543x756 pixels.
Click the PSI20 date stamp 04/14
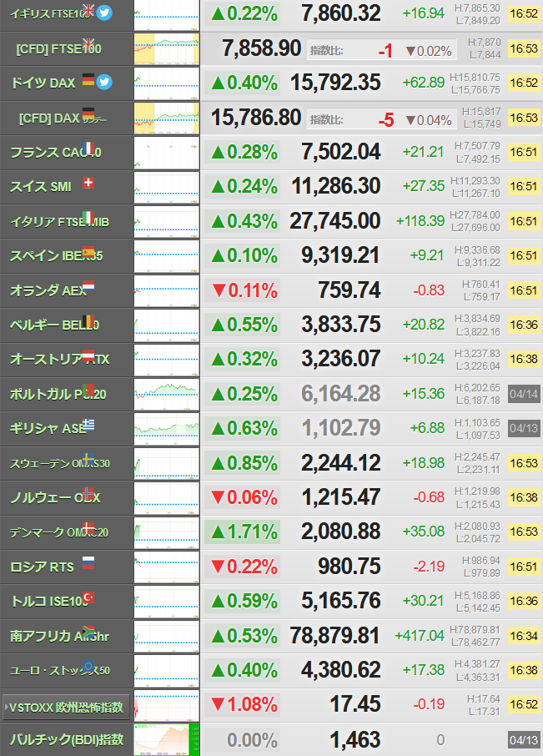point(524,394)
